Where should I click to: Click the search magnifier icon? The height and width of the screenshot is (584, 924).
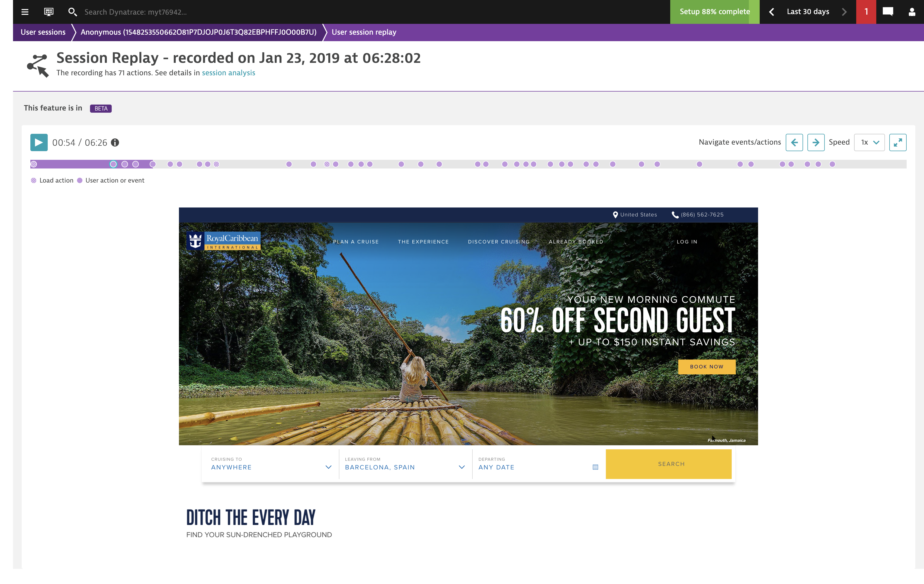(x=72, y=12)
